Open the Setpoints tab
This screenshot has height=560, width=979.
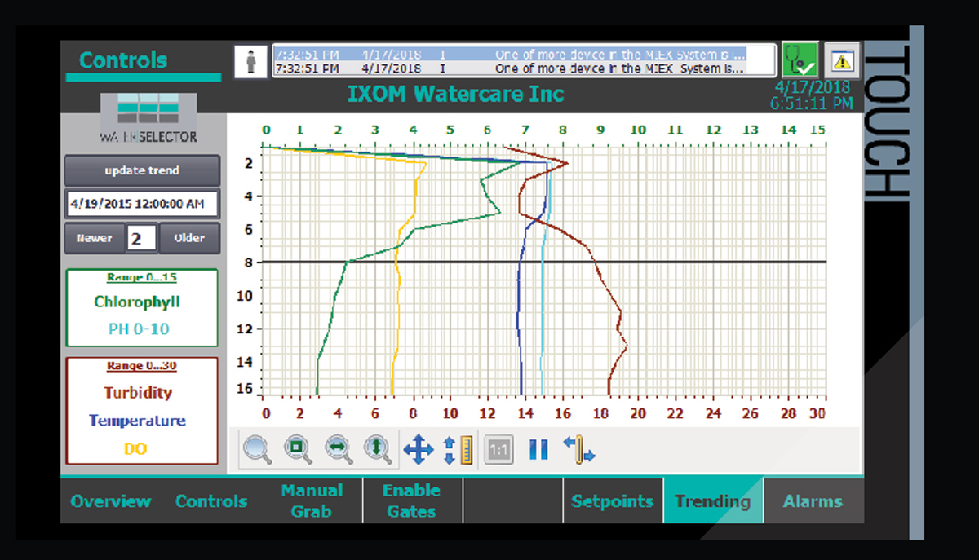pyautogui.click(x=613, y=500)
